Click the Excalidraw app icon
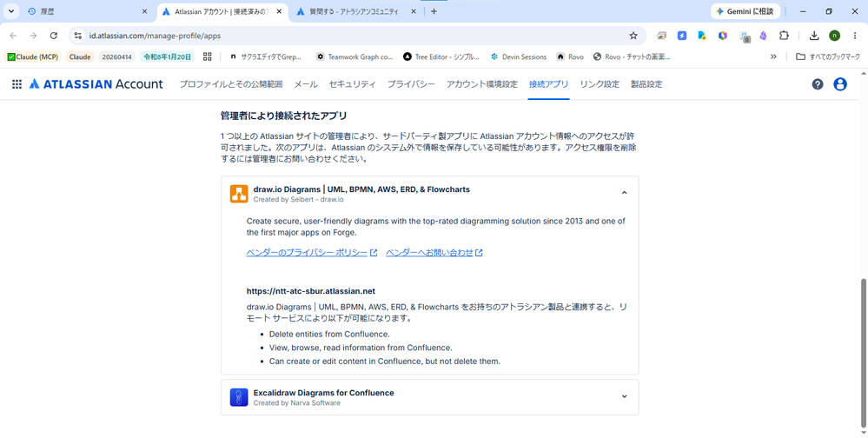The width and height of the screenshot is (868, 438). point(239,397)
